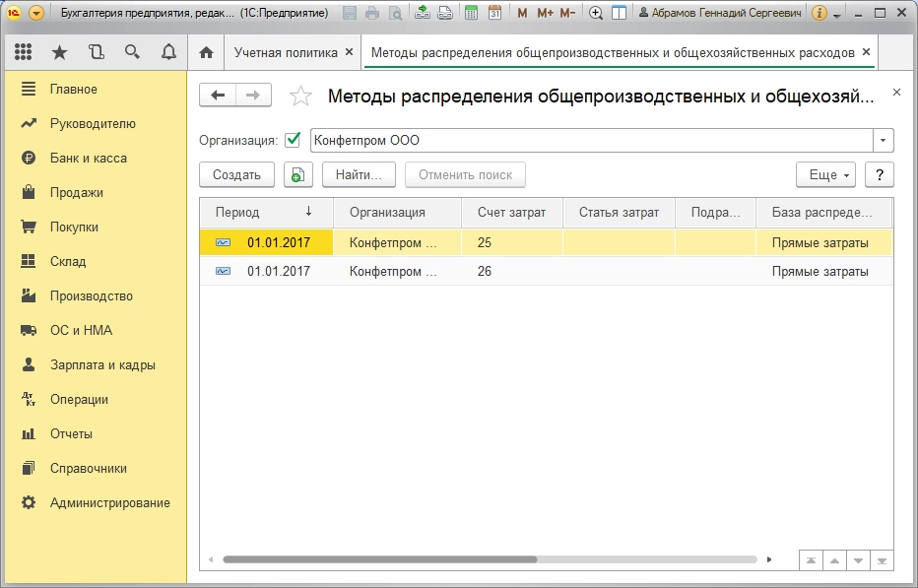Click the Найти... button
Viewport: 918px width, 588px height.
click(359, 175)
